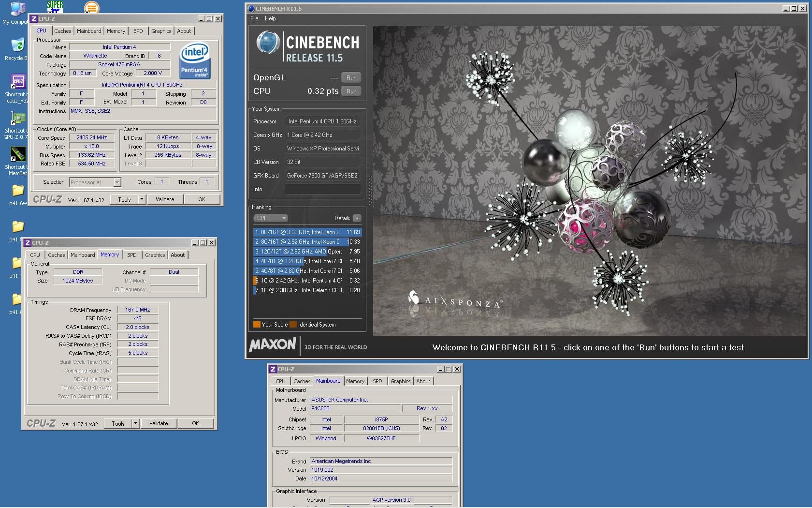Click the i875P chipset field
Image resolution: width=812 pixels, height=508 pixels.
pos(381,419)
